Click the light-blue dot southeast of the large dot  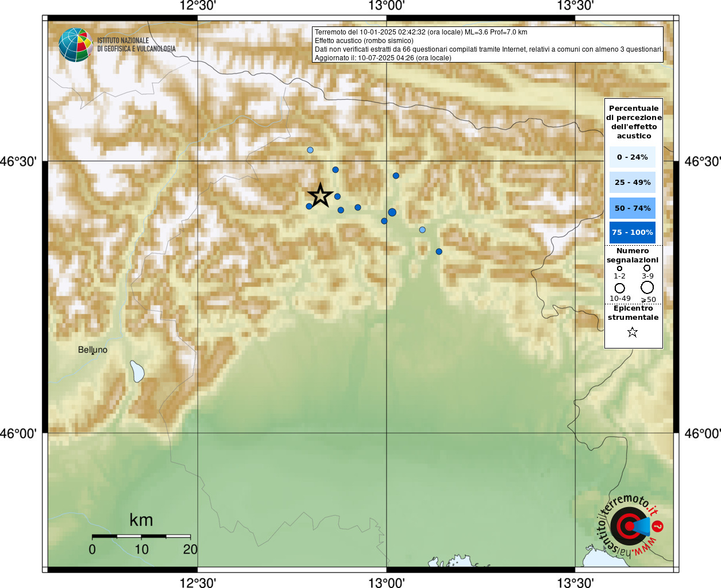click(x=422, y=230)
